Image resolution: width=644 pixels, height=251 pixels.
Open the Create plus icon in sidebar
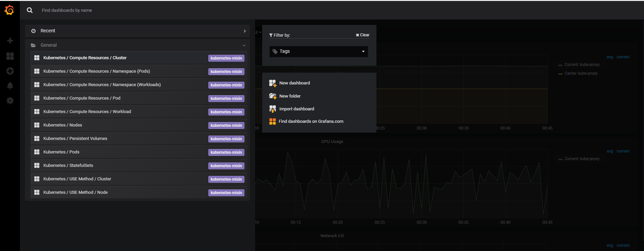(x=10, y=41)
